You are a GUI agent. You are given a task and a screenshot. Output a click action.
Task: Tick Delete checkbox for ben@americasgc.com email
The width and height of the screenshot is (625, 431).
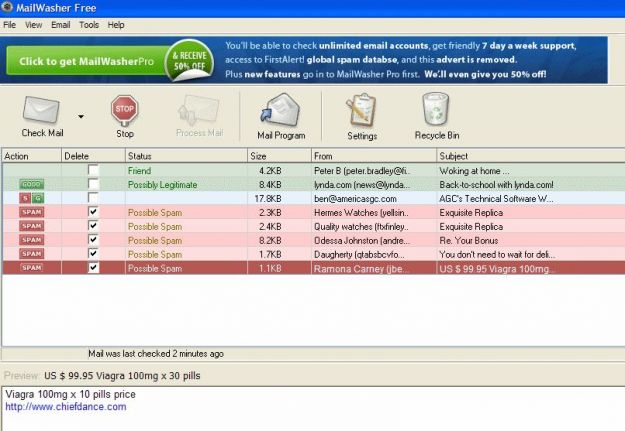click(93, 198)
